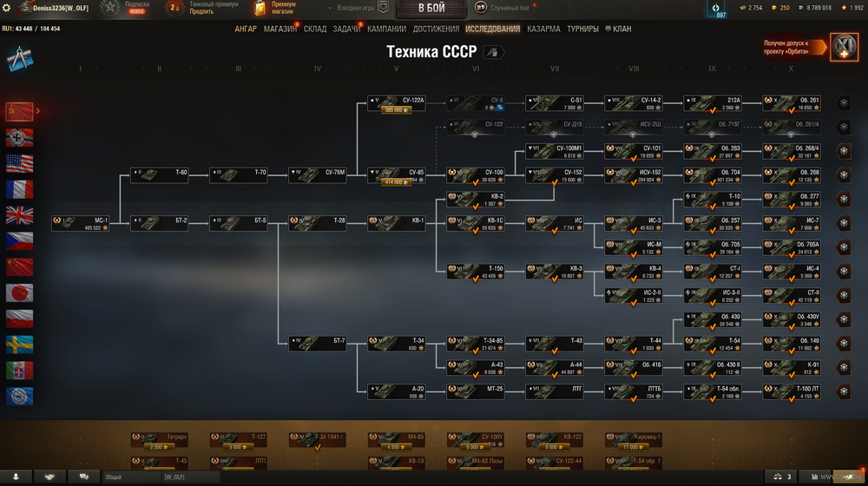Open the battle mode dropdown Случайный бой
Viewport: 868px width, 486px height.
click(504, 8)
